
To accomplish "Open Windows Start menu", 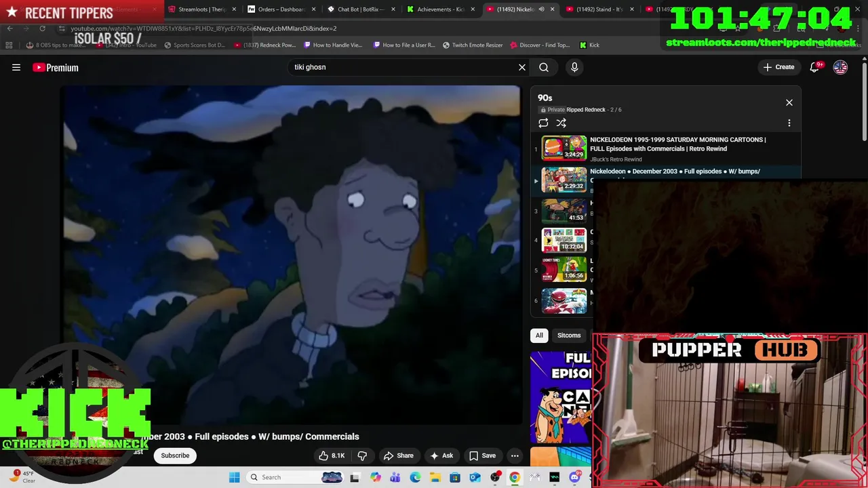I will 235,477.
